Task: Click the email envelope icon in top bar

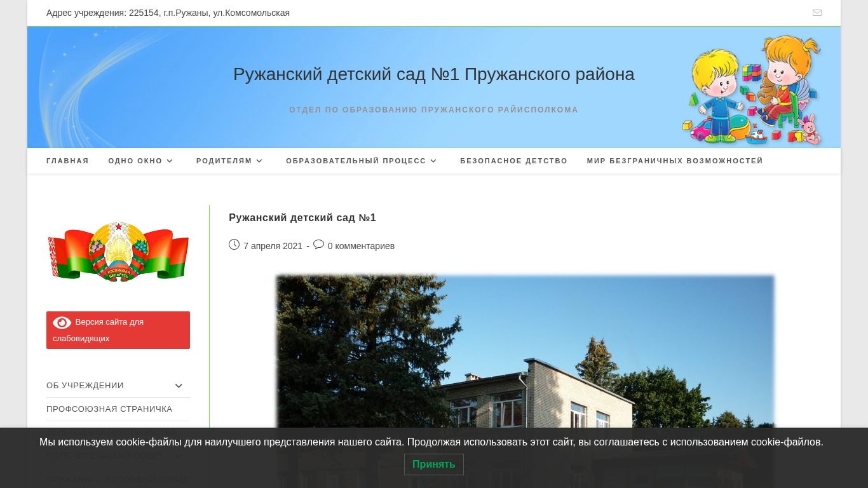Action: [x=817, y=13]
